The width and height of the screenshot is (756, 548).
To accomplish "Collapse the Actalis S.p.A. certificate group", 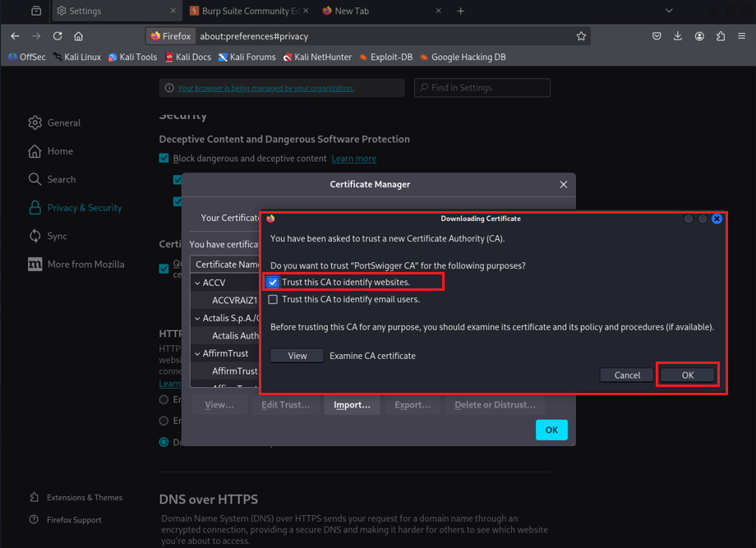I will click(x=197, y=319).
